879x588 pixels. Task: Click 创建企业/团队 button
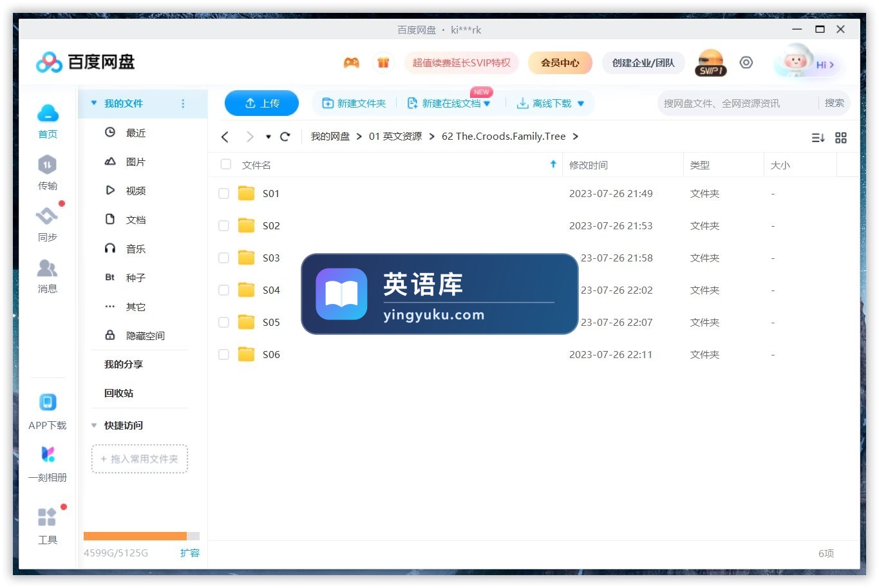click(x=643, y=62)
